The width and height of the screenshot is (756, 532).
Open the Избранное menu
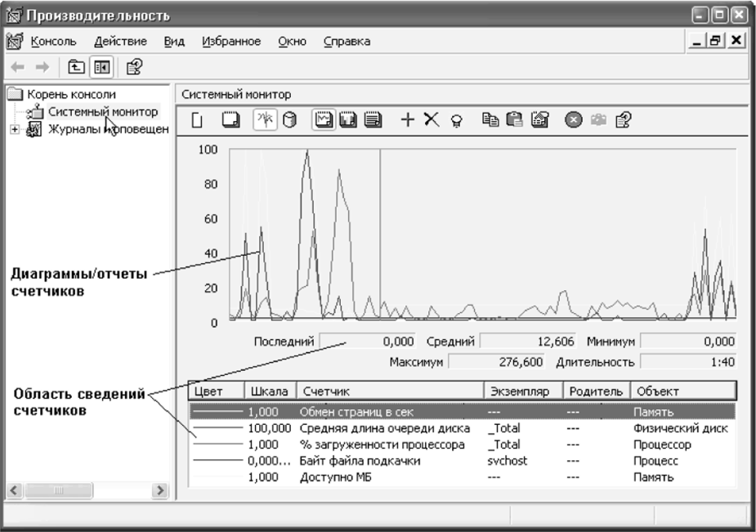coord(231,42)
